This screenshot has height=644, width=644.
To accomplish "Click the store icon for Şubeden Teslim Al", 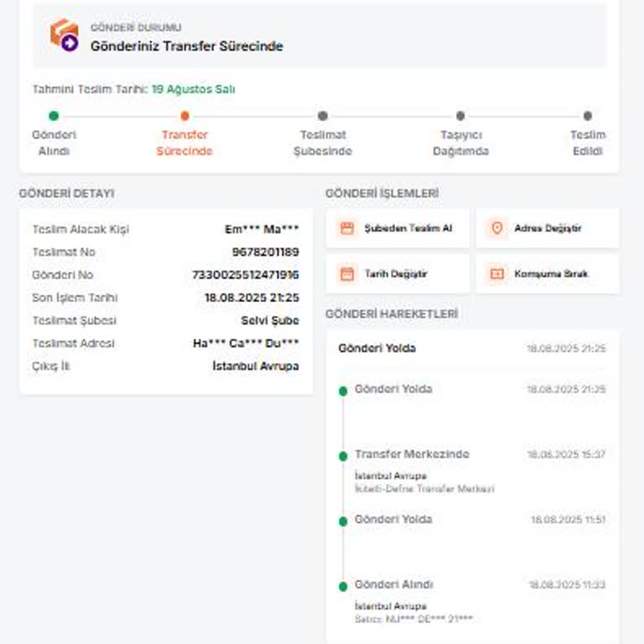I will tap(346, 228).
